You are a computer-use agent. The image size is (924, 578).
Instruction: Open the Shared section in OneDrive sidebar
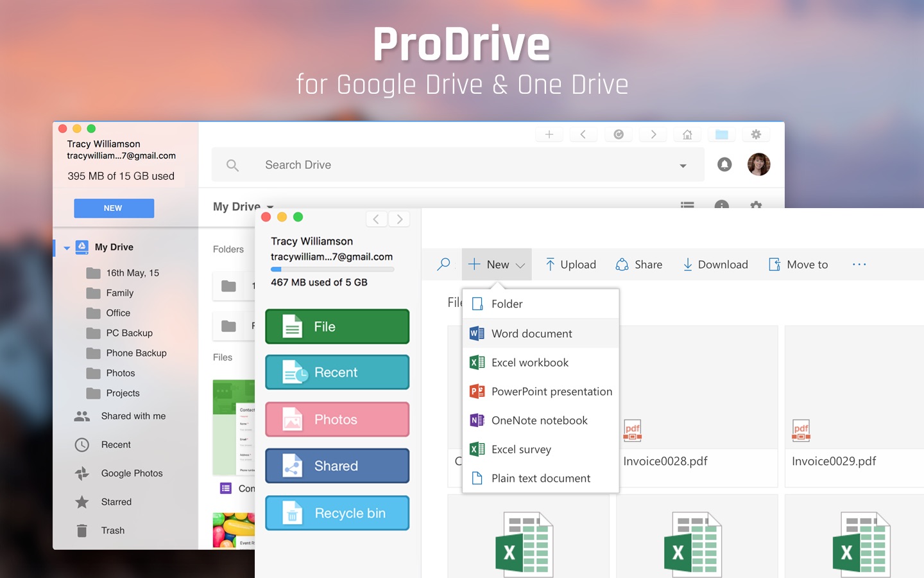(x=338, y=466)
